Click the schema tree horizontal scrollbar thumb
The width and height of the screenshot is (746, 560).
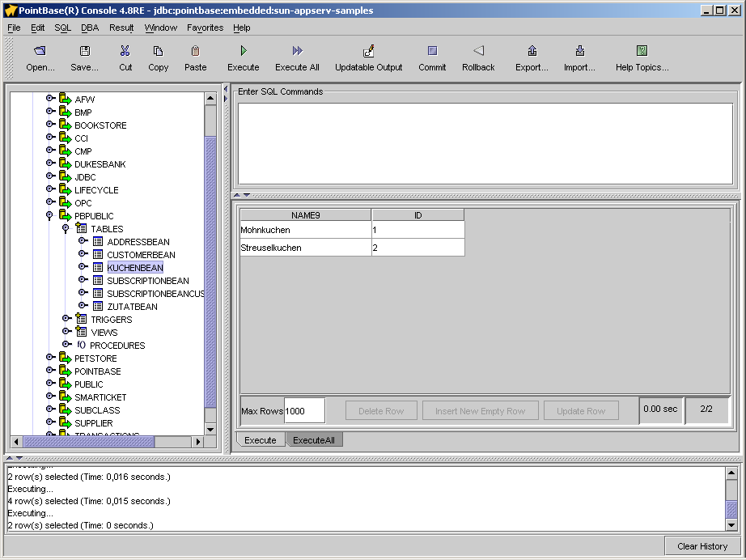tap(89, 442)
